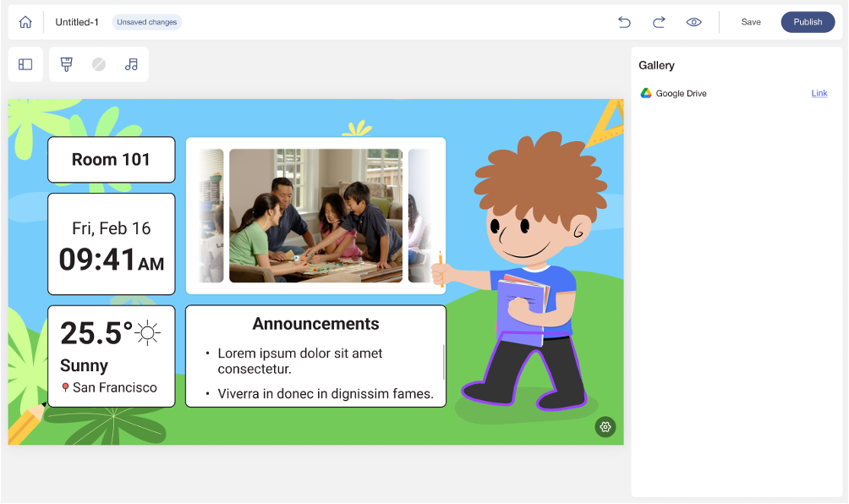Preview design with the eye icon

pos(693,22)
